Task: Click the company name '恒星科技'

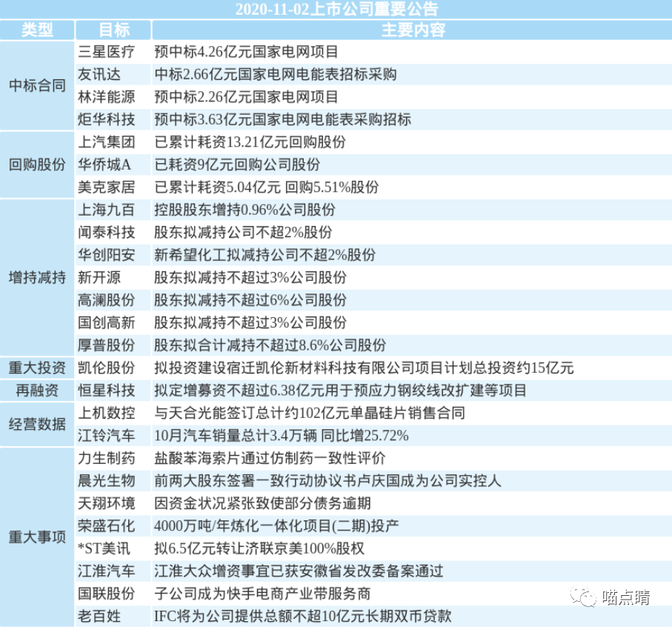Action: [106, 390]
